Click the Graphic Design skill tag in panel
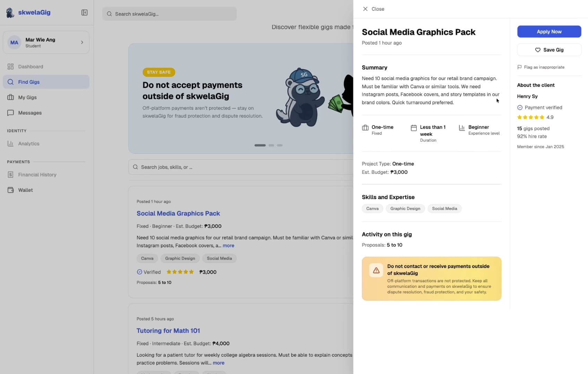Image resolution: width=588 pixels, height=374 pixels. [x=405, y=208]
